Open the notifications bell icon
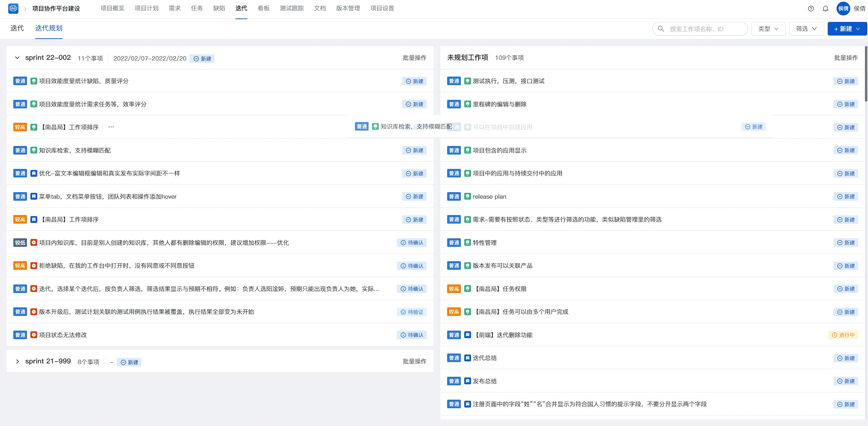Viewport: 868px width, 426px height. pos(825,9)
